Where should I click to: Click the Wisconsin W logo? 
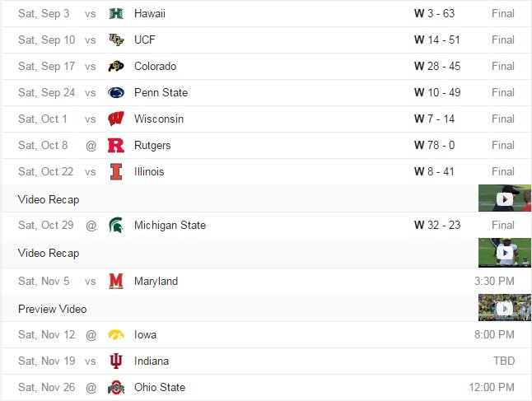coord(116,119)
